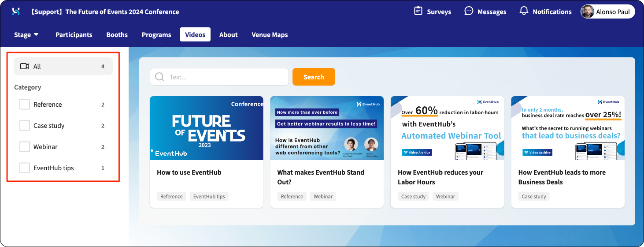Enable the EventHub tips checkbox
Screen dimensions: 644x247
pyautogui.click(x=25, y=168)
